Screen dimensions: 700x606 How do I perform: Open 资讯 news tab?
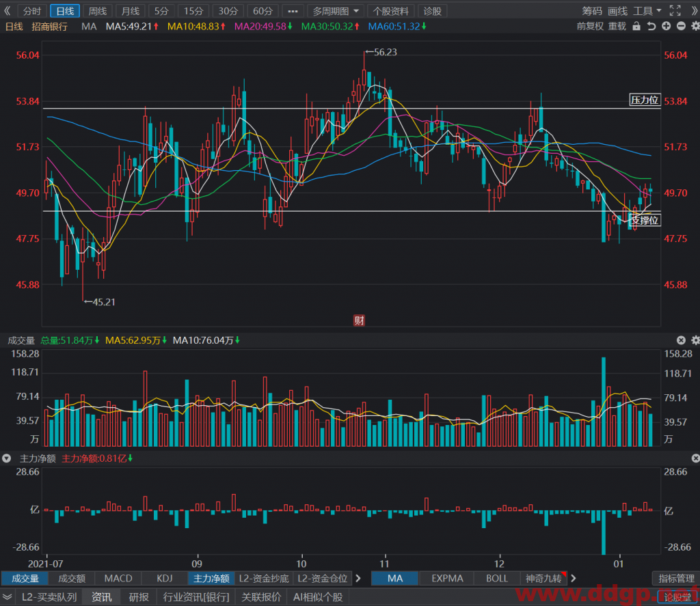click(x=102, y=597)
